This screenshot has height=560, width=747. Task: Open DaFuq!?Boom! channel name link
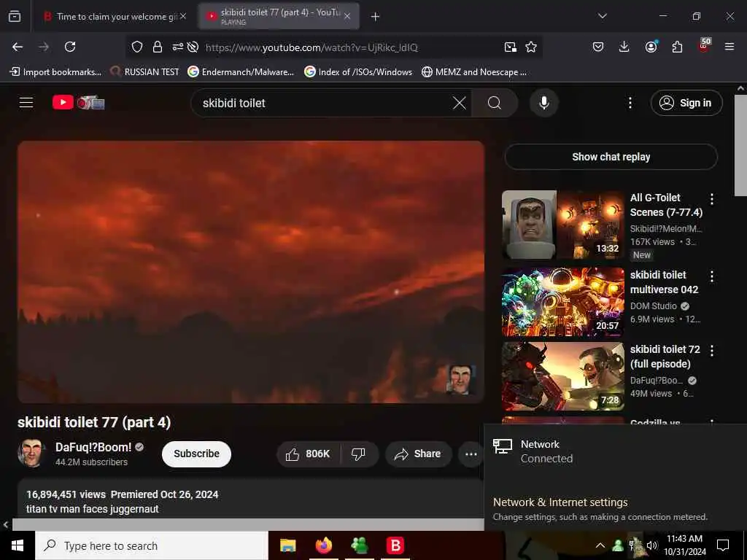pyautogui.click(x=93, y=447)
